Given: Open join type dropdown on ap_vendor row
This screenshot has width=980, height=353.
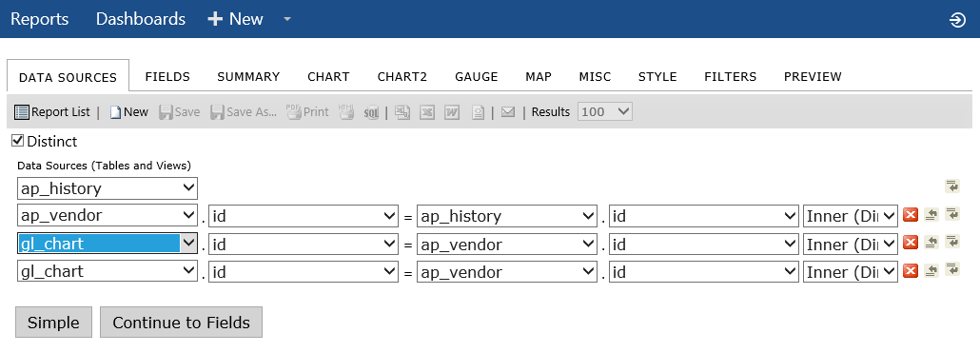Looking at the screenshot, I should pos(851,216).
